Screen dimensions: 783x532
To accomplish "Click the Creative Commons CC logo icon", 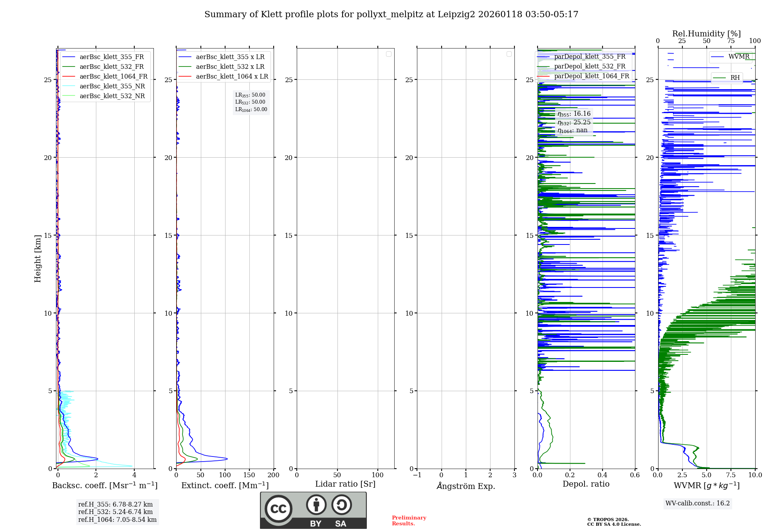I will pyautogui.click(x=278, y=509).
